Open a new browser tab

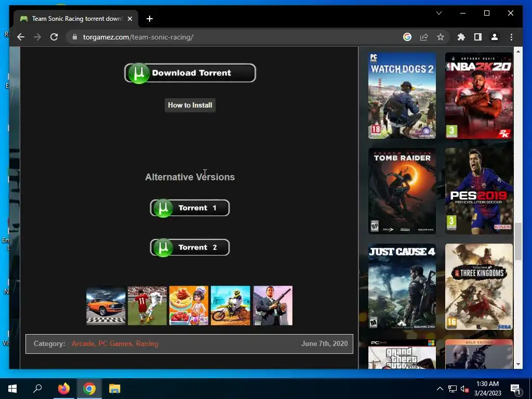[150, 19]
